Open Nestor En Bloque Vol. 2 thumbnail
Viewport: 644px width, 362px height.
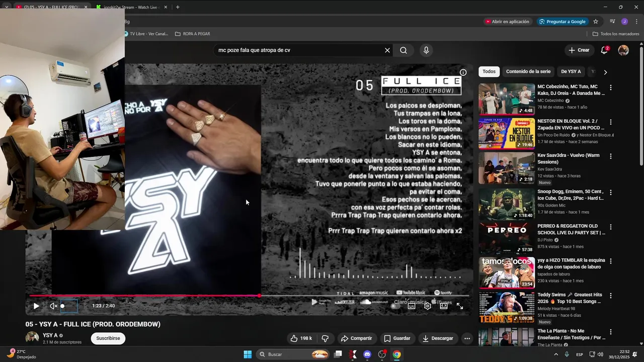coord(507,134)
